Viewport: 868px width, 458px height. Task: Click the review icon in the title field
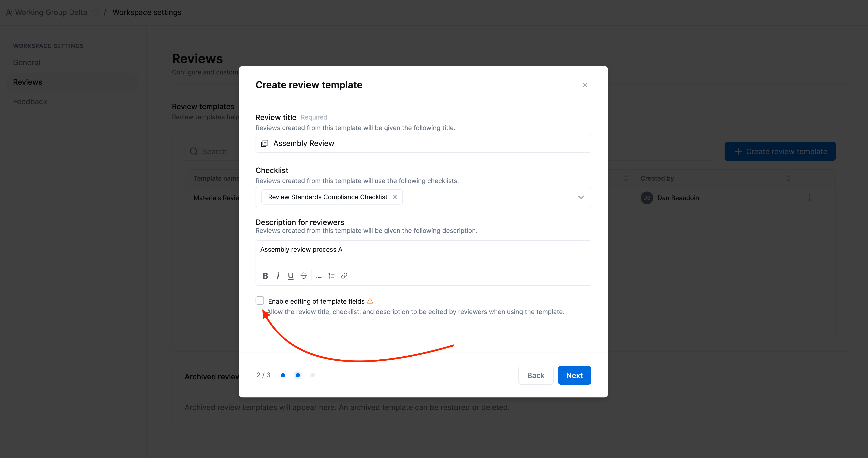pyautogui.click(x=265, y=143)
